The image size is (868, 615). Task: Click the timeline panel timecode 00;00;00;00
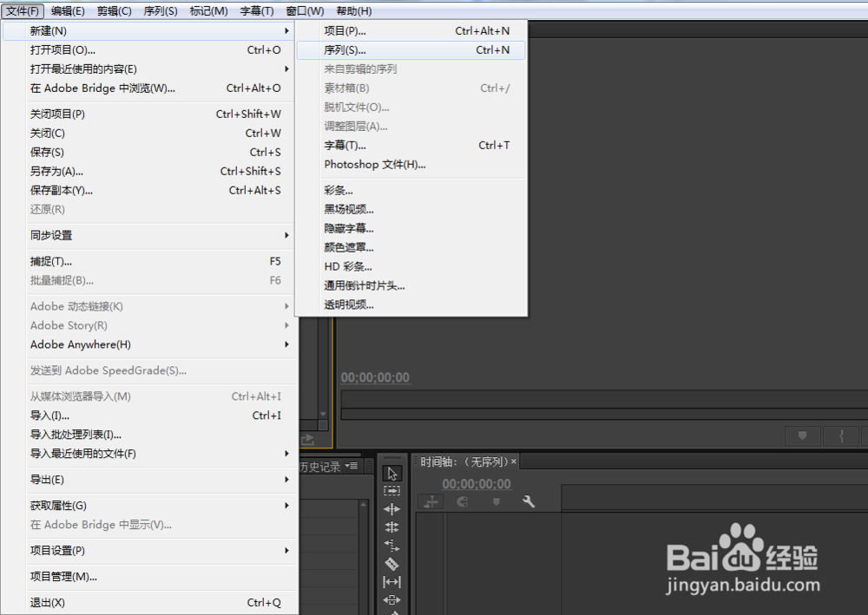477,484
